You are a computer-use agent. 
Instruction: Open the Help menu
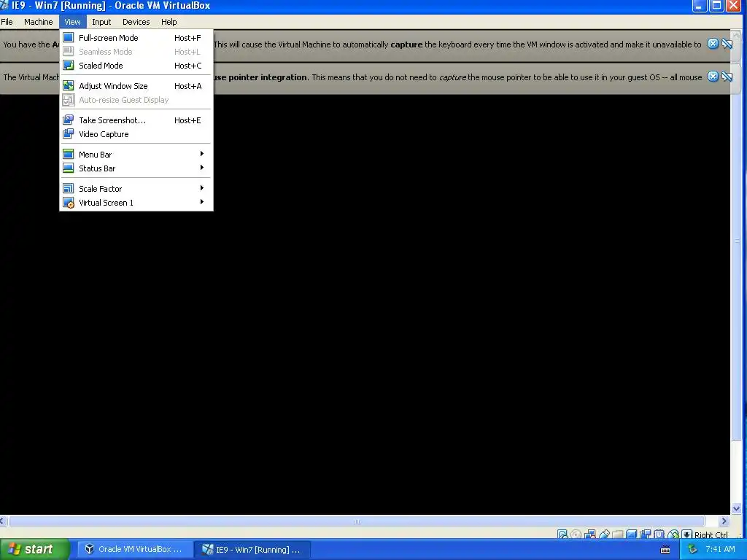[169, 22]
